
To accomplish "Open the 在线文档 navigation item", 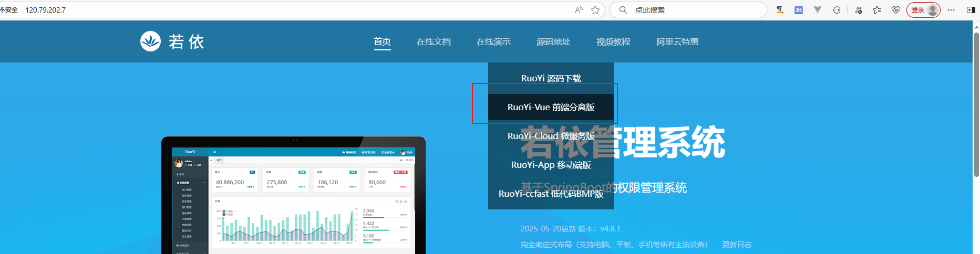I will 434,42.
